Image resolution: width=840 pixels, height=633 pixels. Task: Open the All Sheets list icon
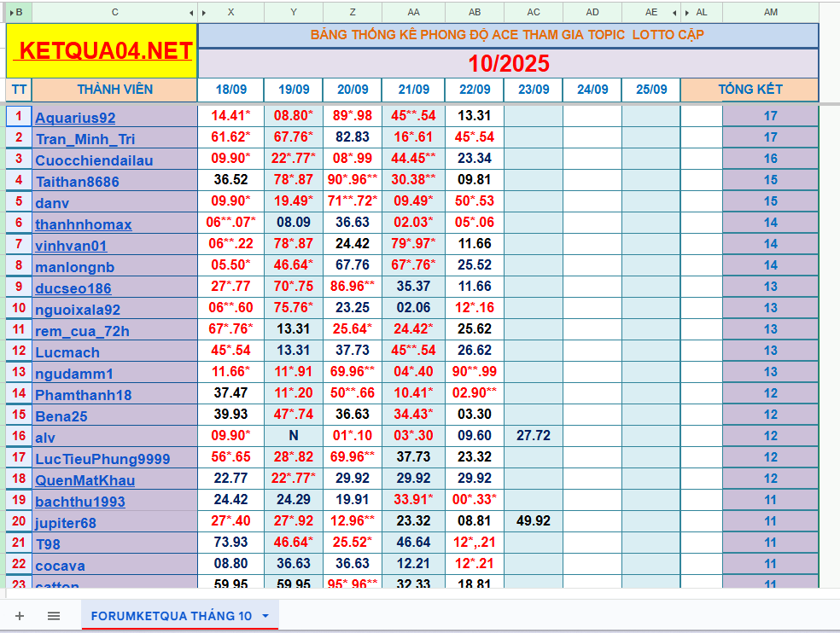click(x=54, y=616)
